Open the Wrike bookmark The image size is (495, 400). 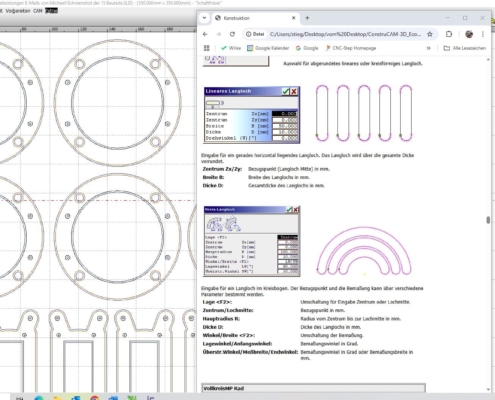(231, 48)
